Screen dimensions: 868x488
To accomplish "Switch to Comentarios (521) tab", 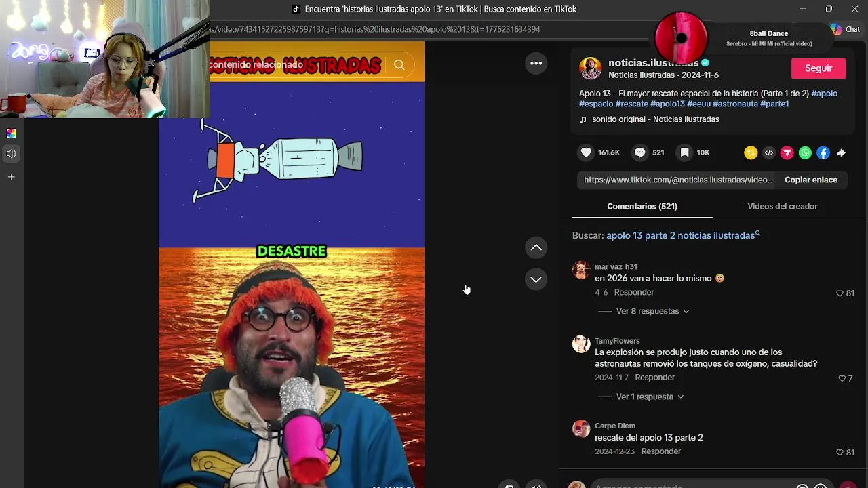I will [642, 206].
